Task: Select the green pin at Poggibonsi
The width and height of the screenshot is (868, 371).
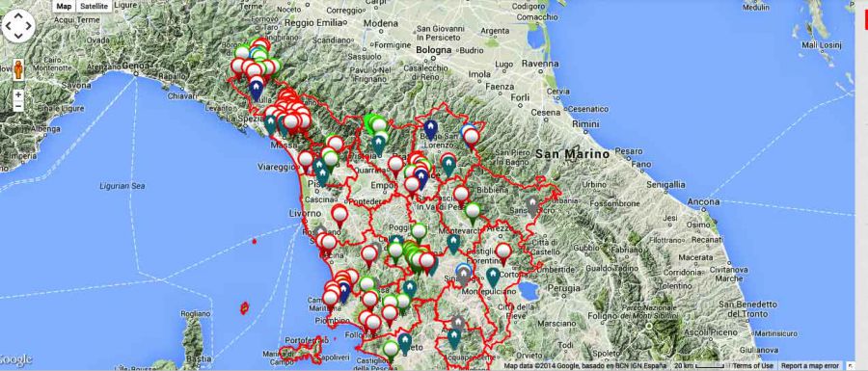Action: coord(420,233)
